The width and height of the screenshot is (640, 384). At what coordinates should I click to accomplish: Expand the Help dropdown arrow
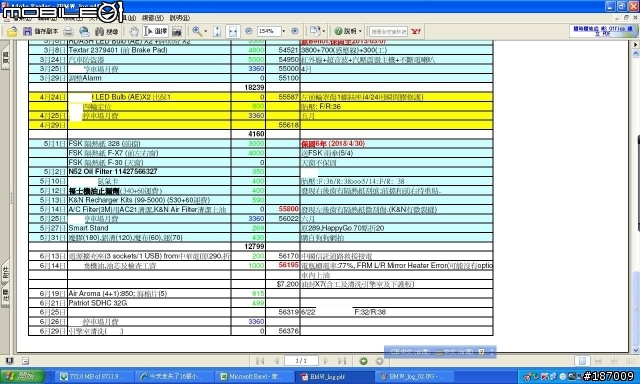click(x=360, y=31)
